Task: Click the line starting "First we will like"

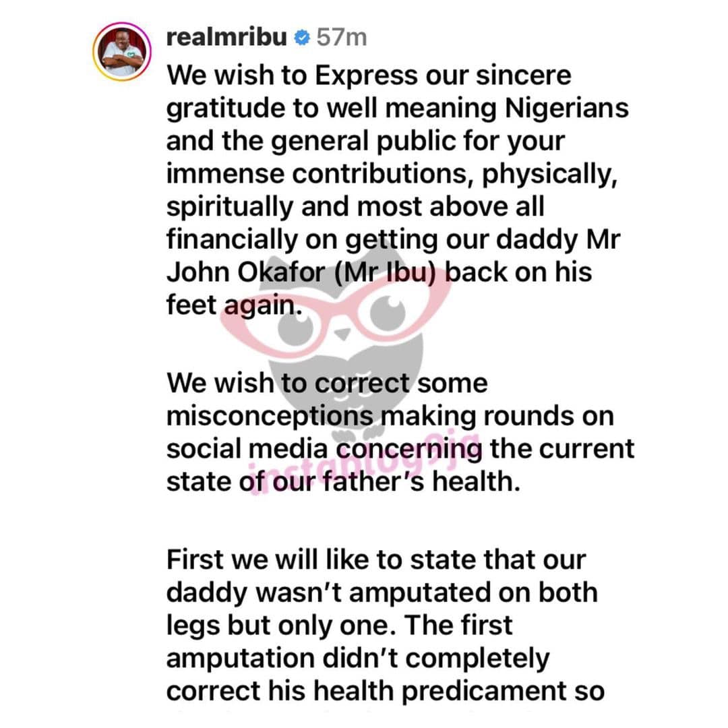Action: 376,560
